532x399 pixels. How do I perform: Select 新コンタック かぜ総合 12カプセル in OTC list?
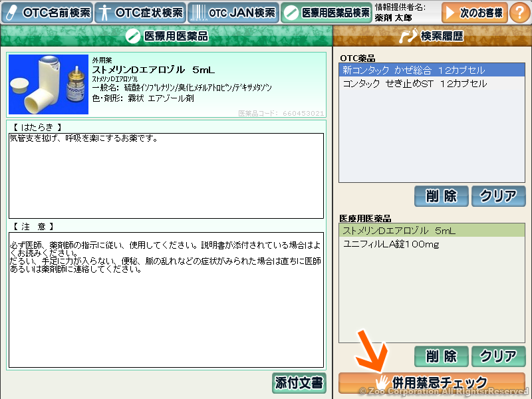[x=432, y=70]
